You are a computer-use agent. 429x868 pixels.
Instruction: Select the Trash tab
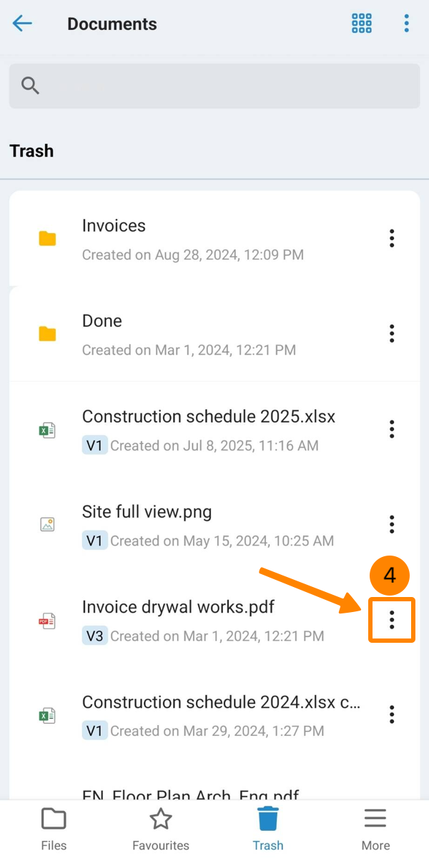pyautogui.click(x=268, y=829)
